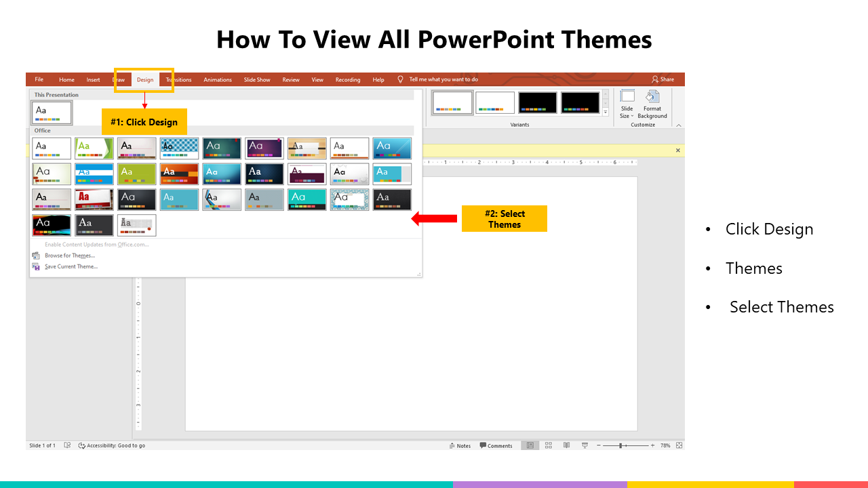
Task: Click the Browse for Themes folder icon
Action: pyautogui.click(x=36, y=256)
